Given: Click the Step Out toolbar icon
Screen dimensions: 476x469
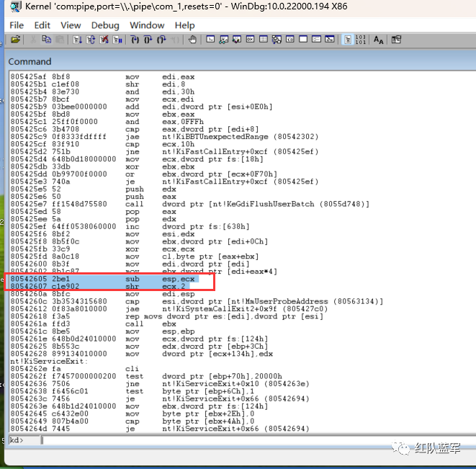Looking at the screenshot, I should pos(161,40).
